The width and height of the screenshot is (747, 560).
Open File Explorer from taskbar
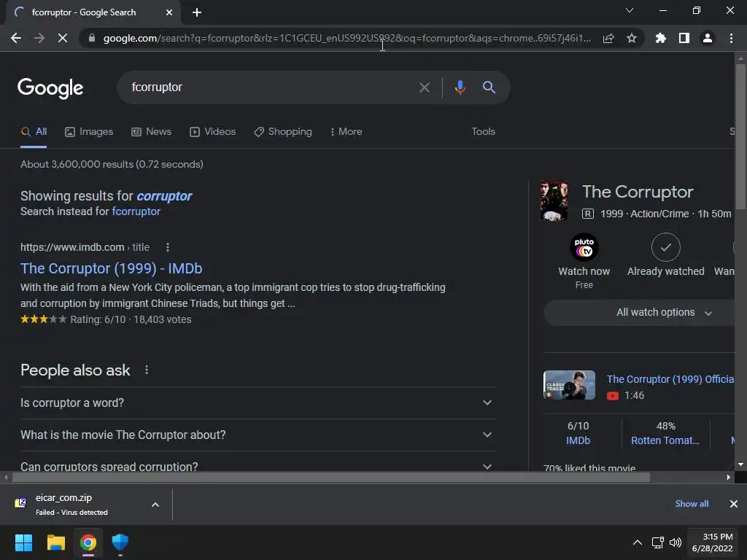click(x=55, y=542)
